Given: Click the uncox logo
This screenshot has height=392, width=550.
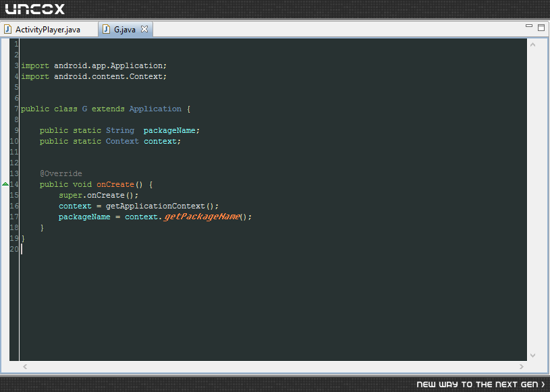Looking at the screenshot, I should pyautogui.click(x=34, y=9).
